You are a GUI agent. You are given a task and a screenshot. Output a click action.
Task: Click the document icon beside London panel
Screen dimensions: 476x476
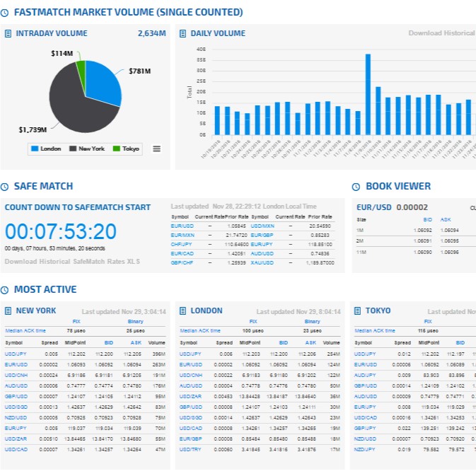[182, 310]
